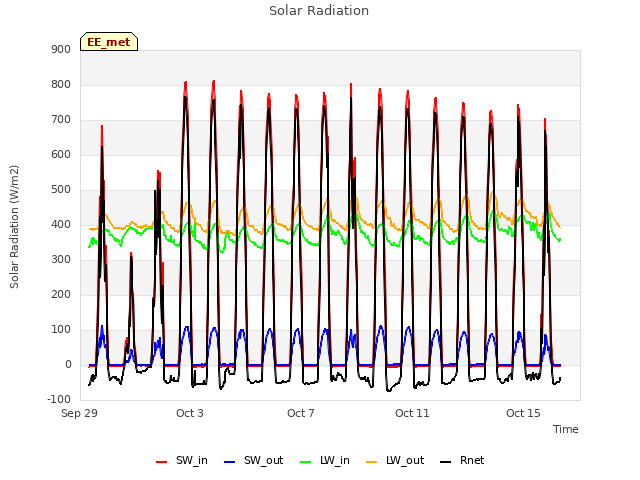This screenshot has height=480, width=640.
Task: Click the 200 y-axis tick label
Action: [61, 294]
